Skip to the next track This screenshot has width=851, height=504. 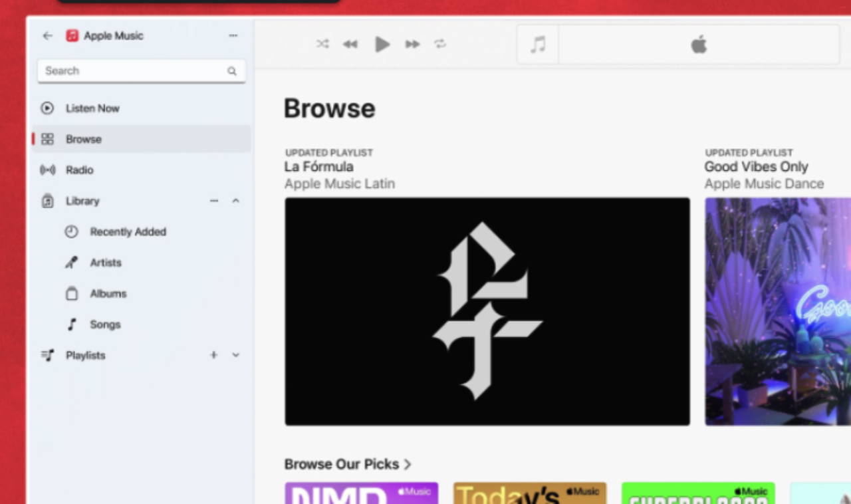pos(413,45)
